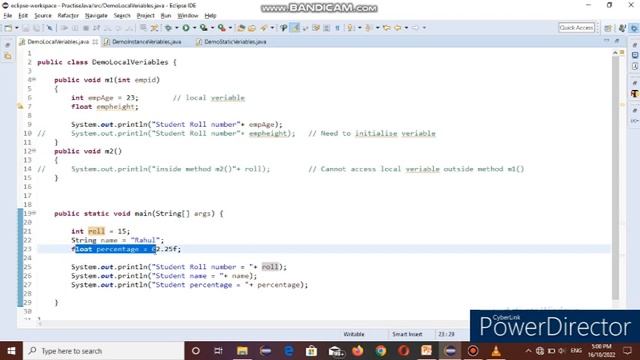The image size is (640, 360).
Task: Open the Back navigation history dropdown
Action: point(406,28)
